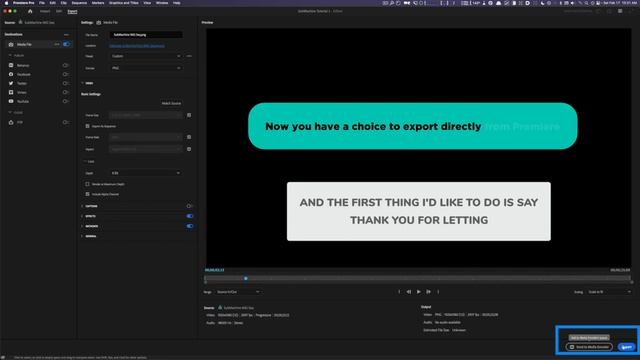Click the Behance destination icon
This screenshot has height=360, width=640.
[x=11, y=65]
